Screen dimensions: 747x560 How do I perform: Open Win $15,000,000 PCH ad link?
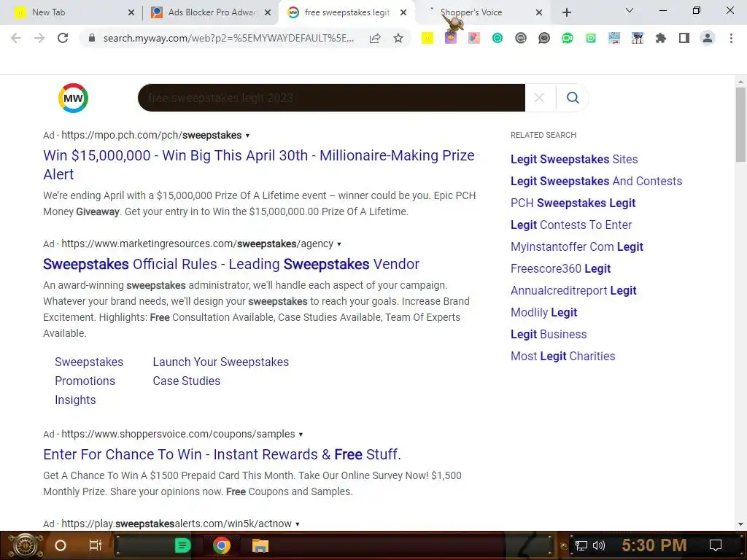[x=259, y=165]
